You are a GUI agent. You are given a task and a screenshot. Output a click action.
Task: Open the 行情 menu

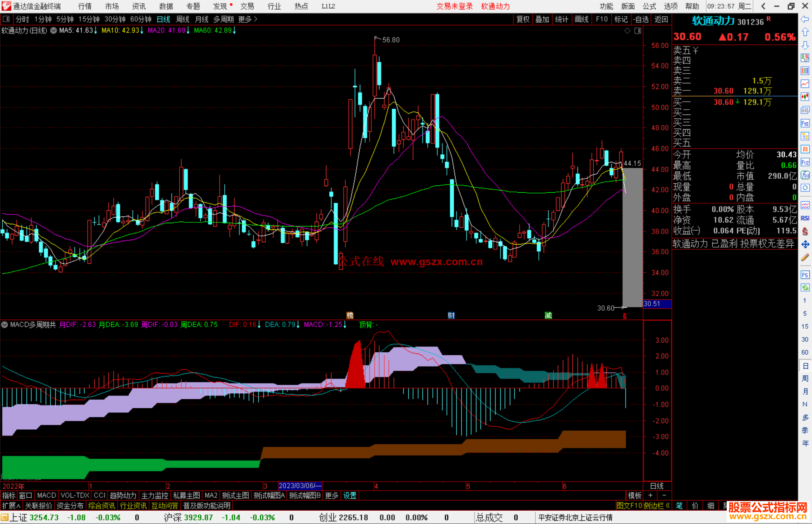85,6
